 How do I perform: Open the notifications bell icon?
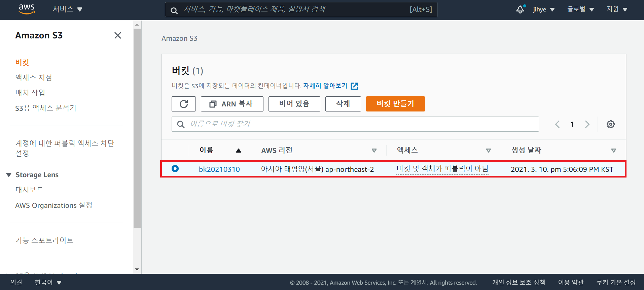pyautogui.click(x=521, y=9)
